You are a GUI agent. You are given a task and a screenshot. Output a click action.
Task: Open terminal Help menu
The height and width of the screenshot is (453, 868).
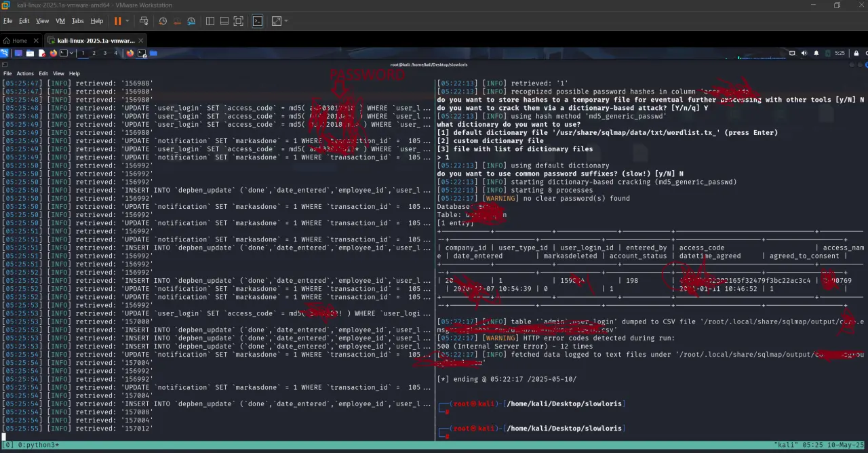[x=75, y=73]
